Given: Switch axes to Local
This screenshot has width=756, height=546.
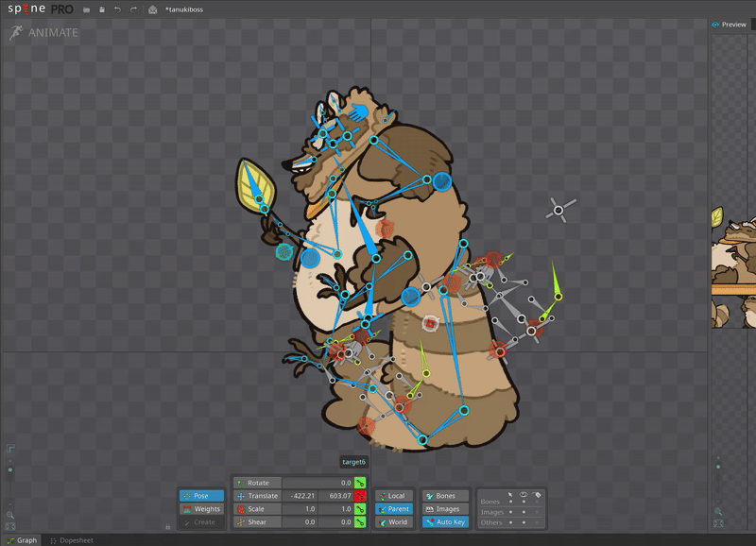Looking at the screenshot, I should [394, 495].
